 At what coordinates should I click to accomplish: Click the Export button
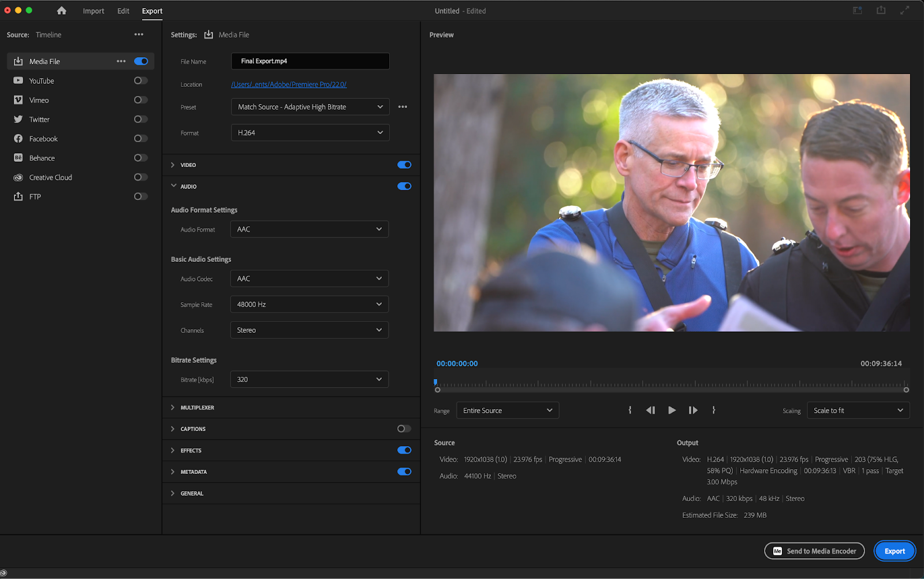click(894, 551)
